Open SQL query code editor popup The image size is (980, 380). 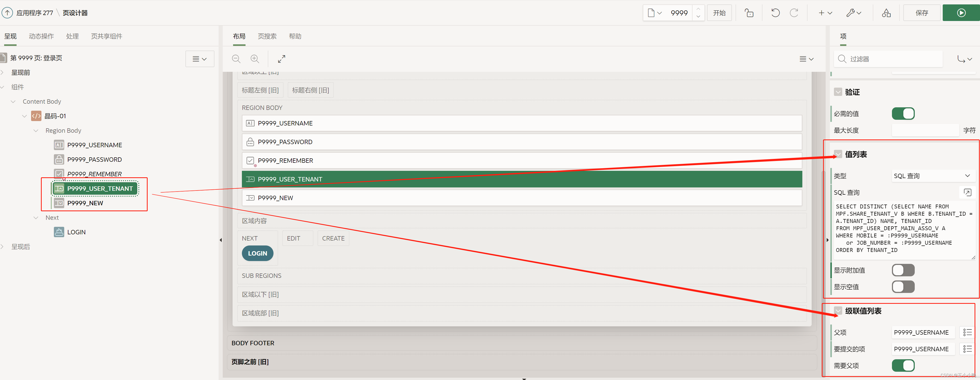coord(967,192)
